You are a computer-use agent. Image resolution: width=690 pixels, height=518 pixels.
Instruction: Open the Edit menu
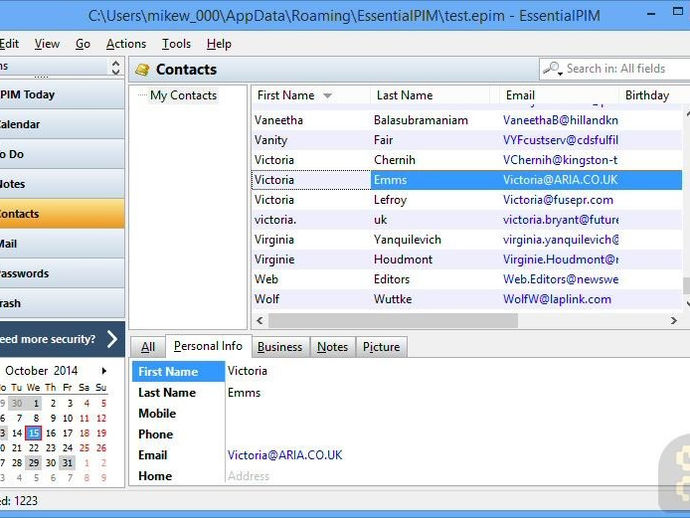click(x=9, y=44)
